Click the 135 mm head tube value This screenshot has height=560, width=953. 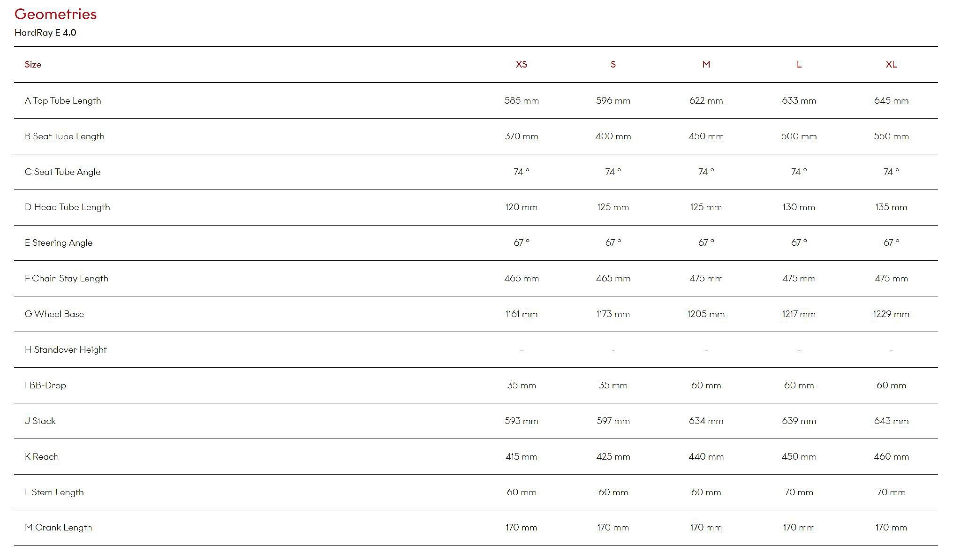(891, 207)
